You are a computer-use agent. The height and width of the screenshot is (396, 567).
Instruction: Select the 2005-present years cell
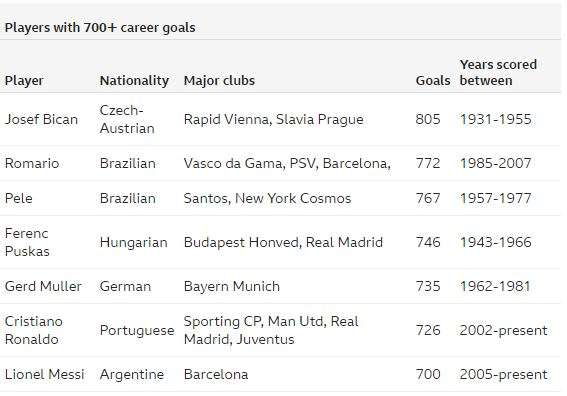(503, 374)
